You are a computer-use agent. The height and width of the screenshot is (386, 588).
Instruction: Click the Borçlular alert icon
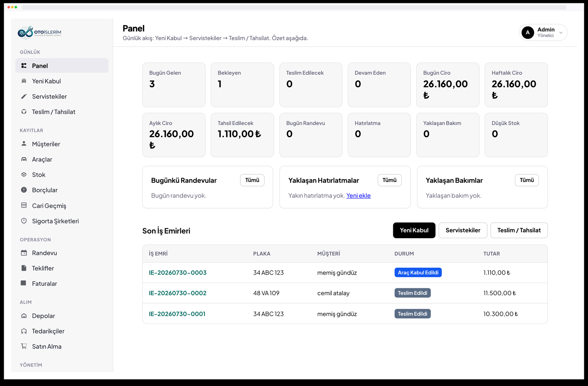[24, 190]
